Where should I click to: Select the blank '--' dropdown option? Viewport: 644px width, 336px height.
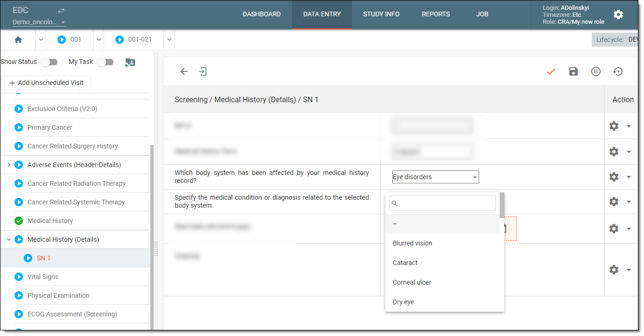tap(442, 224)
